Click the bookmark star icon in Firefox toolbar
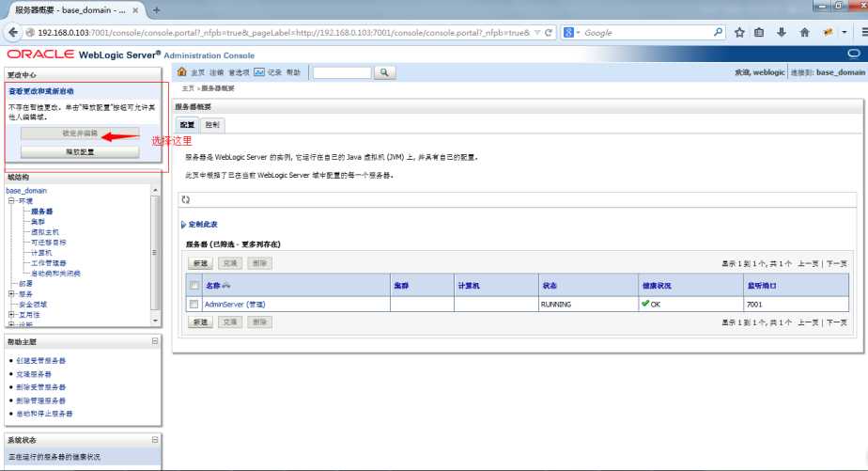Viewport: 868px width, 471px height. (739, 33)
